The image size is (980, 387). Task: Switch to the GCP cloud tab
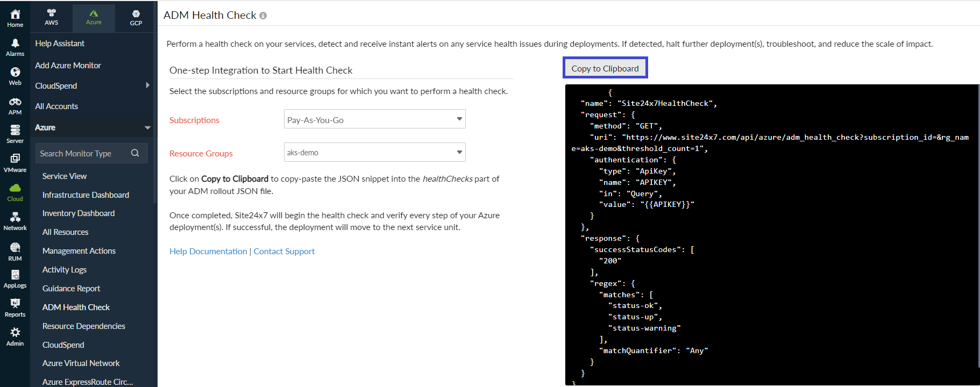[136, 17]
